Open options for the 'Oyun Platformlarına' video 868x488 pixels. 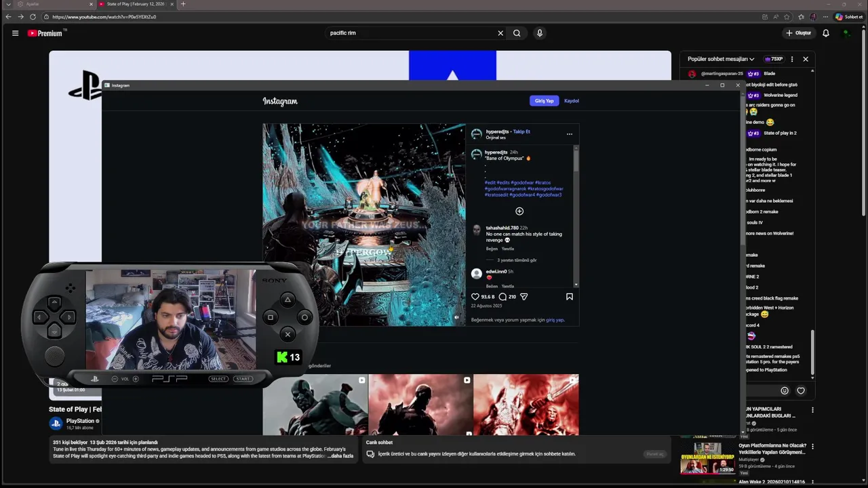coord(812,446)
